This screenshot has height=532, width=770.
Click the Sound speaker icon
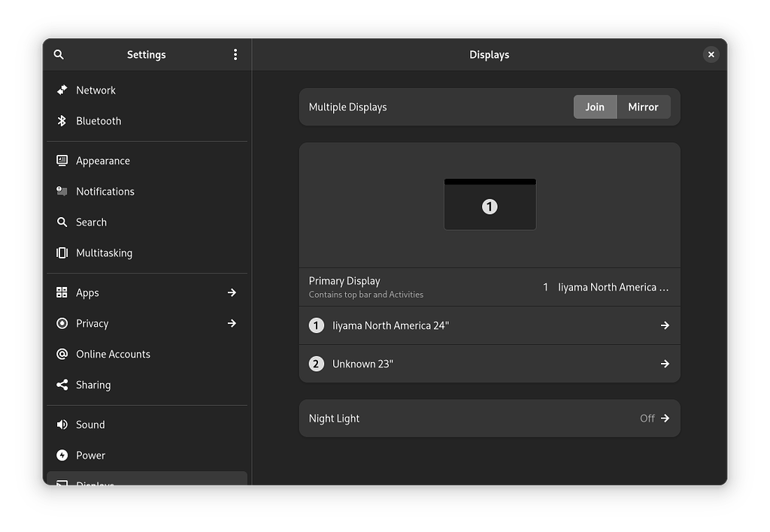pos(62,425)
